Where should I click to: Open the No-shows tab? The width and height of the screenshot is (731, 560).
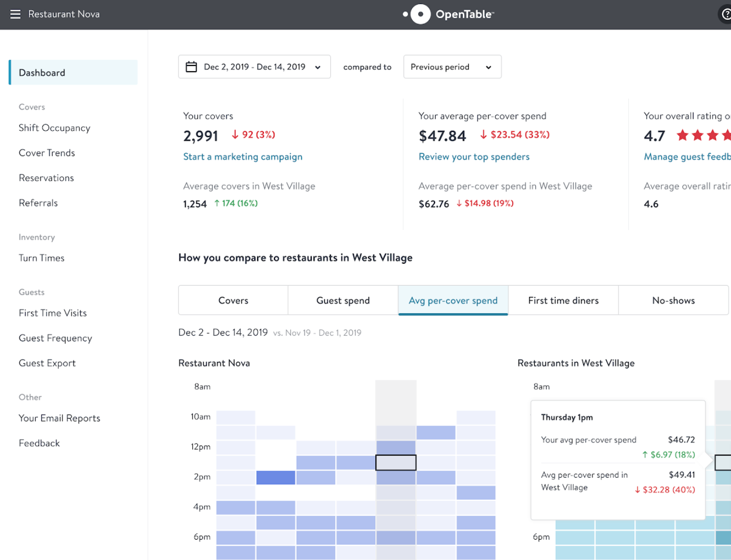coord(673,300)
